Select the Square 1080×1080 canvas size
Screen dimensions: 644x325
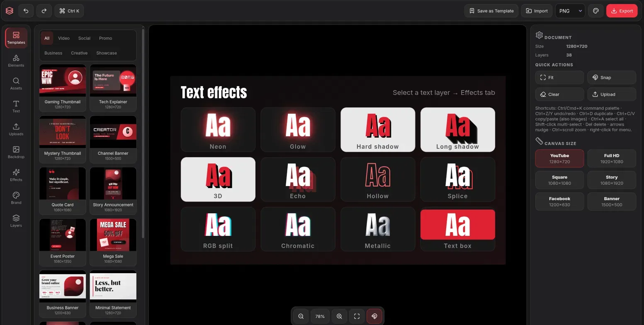point(559,180)
